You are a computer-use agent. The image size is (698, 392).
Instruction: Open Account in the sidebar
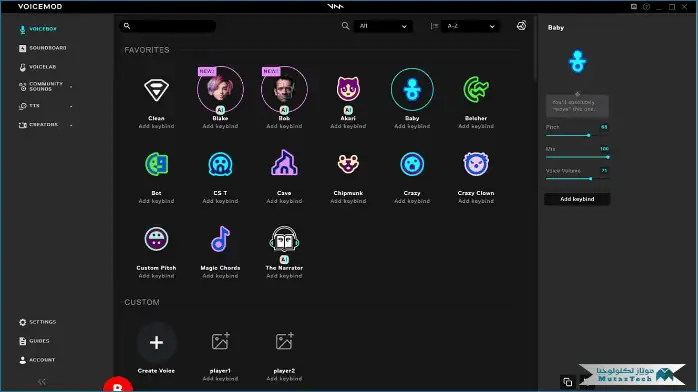click(37, 360)
